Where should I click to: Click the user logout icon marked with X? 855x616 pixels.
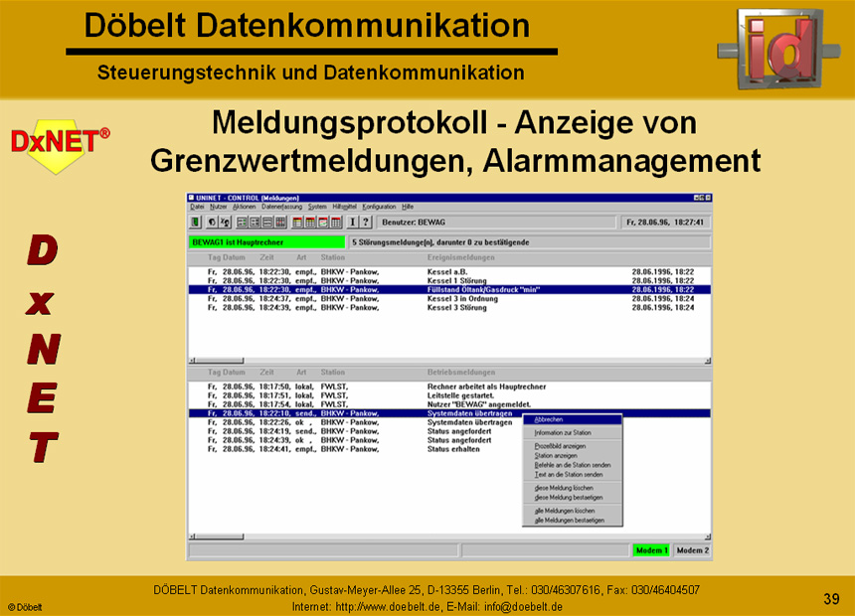click(226, 222)
